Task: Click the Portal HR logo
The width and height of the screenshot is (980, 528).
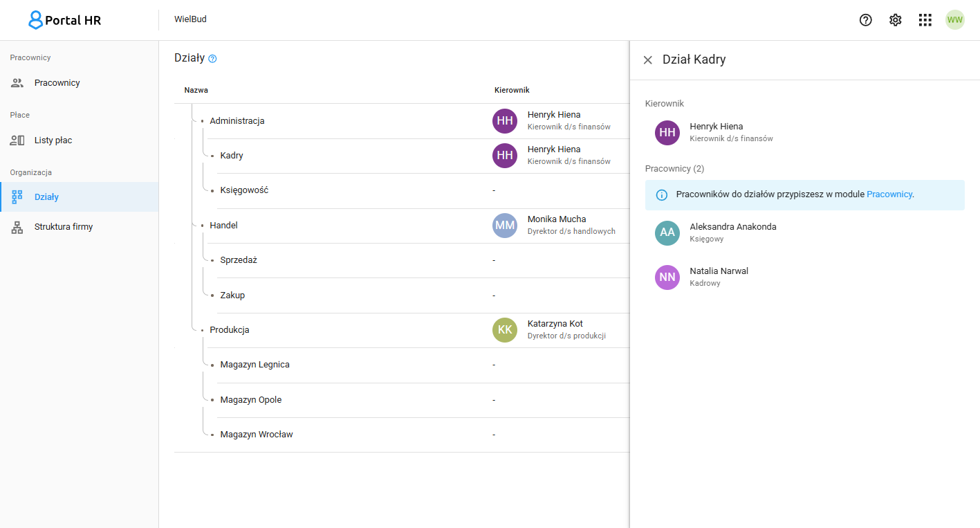Action: click(x=64, y=20)
